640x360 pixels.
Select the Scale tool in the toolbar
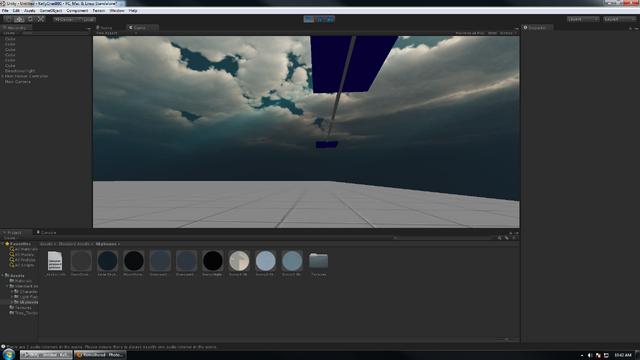coord(41,19)
